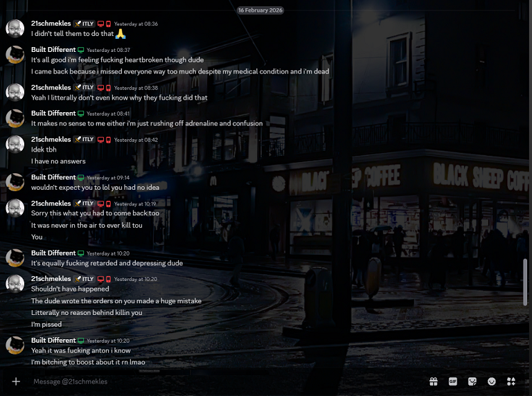The width and height of the screenshot is (532, 396).
Task: Open the GIF picker
Action: (x=453, y=381)
